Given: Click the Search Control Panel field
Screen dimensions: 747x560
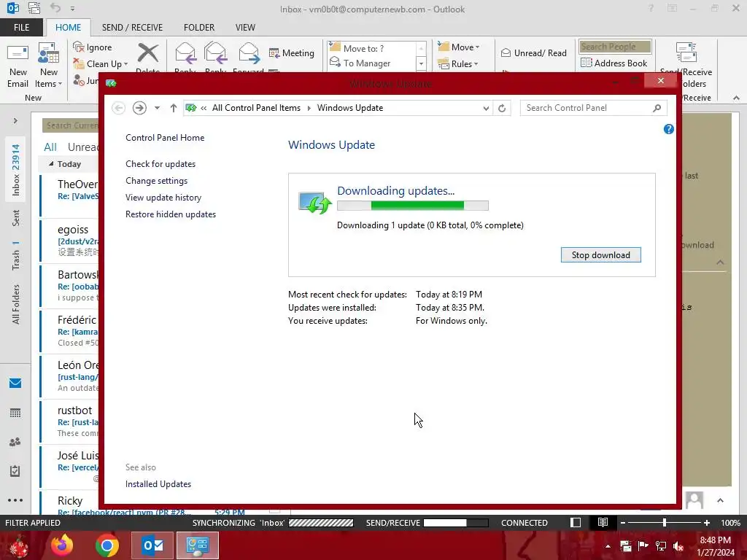Looking at the screenshot, I should pos(593,108).
